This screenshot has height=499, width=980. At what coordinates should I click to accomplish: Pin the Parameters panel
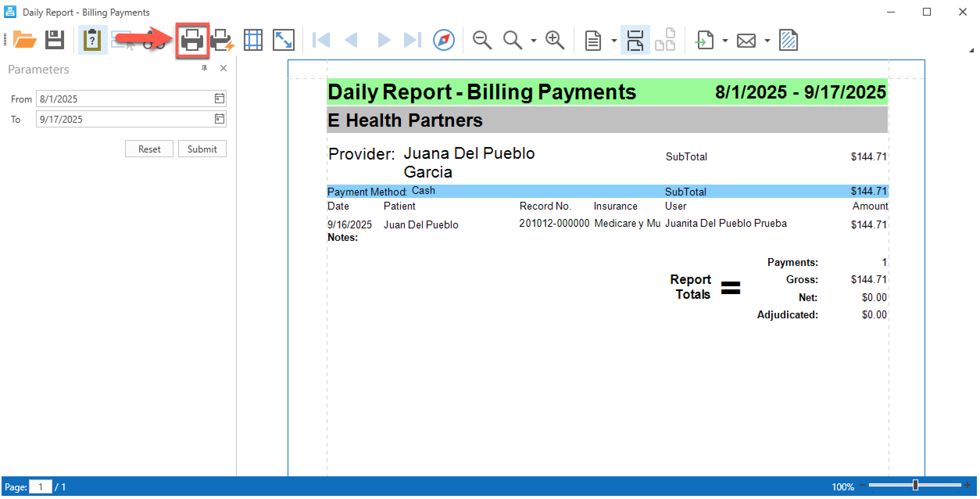click(x=204, y=68)
